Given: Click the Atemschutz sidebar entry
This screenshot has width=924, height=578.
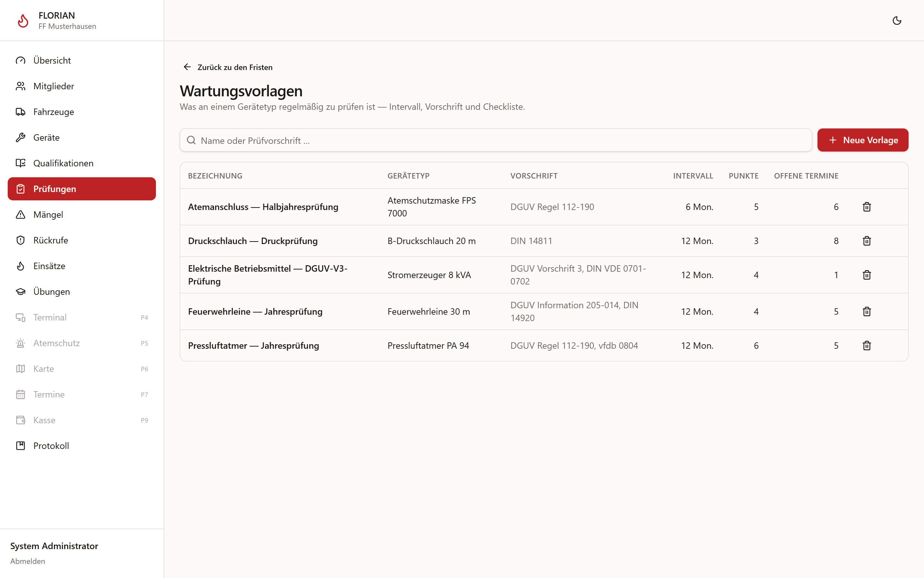Looking at the screenshot, I should pos(82,343).
